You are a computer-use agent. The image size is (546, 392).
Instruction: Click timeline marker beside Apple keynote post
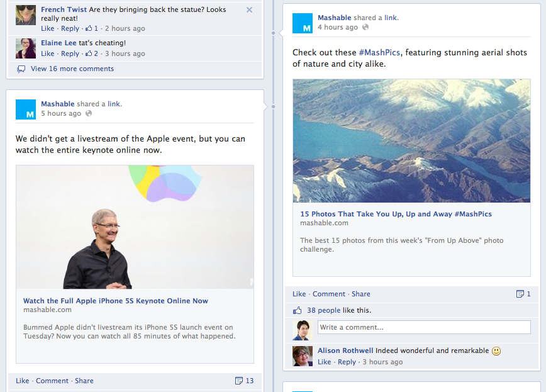click(274, 106)
